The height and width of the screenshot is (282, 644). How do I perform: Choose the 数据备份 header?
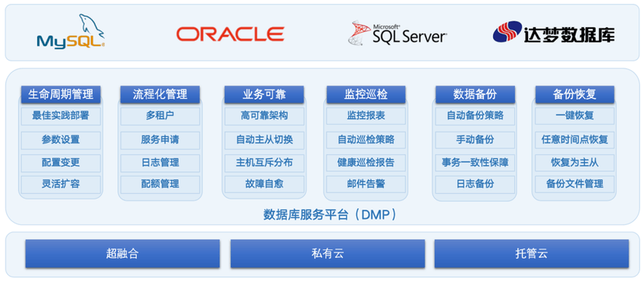click(x=474, y=94)
